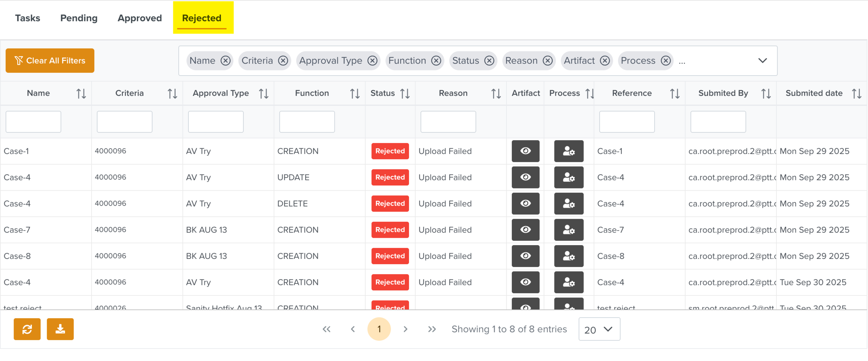Jump to last page arrow
The height and width of the screenshot is (361, 868).
point(432,329)
